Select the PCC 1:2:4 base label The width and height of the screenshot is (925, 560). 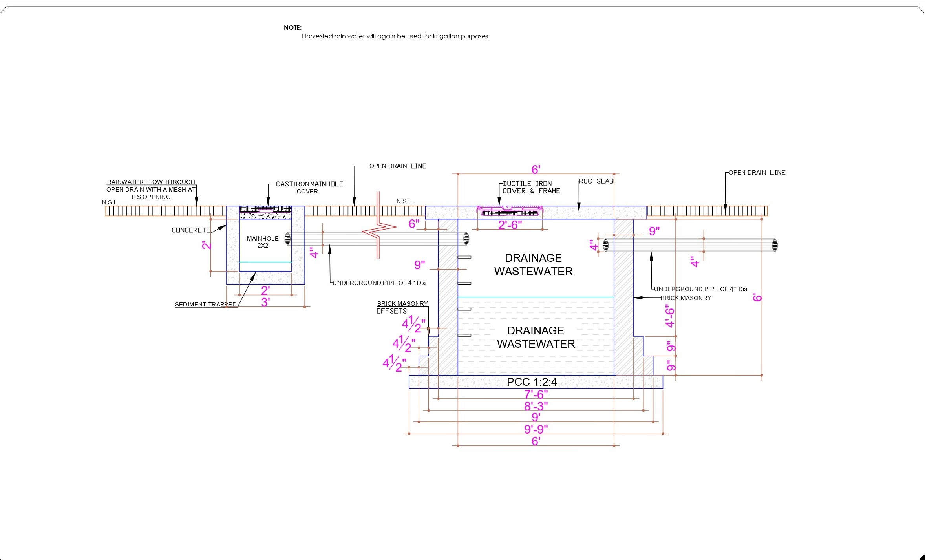[532, 382]
